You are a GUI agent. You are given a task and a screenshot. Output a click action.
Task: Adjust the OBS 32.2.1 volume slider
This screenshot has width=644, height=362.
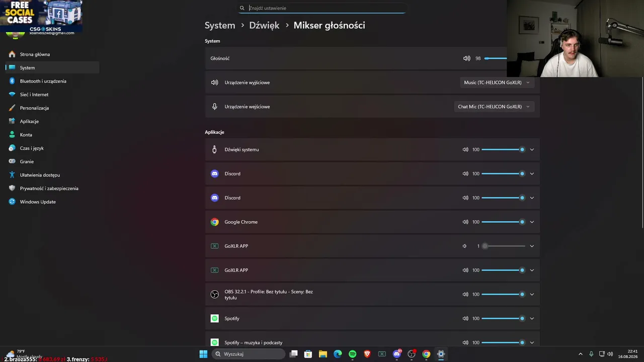click(x=503, y=294)
